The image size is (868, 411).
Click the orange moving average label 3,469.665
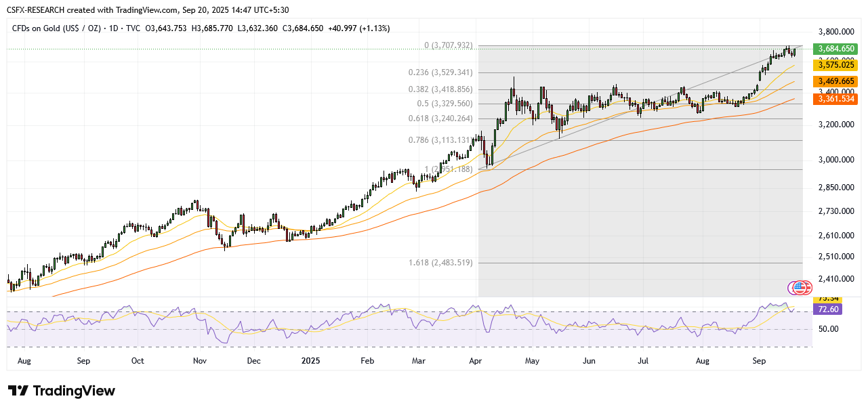pyautogui.click(x=835, y=81)
